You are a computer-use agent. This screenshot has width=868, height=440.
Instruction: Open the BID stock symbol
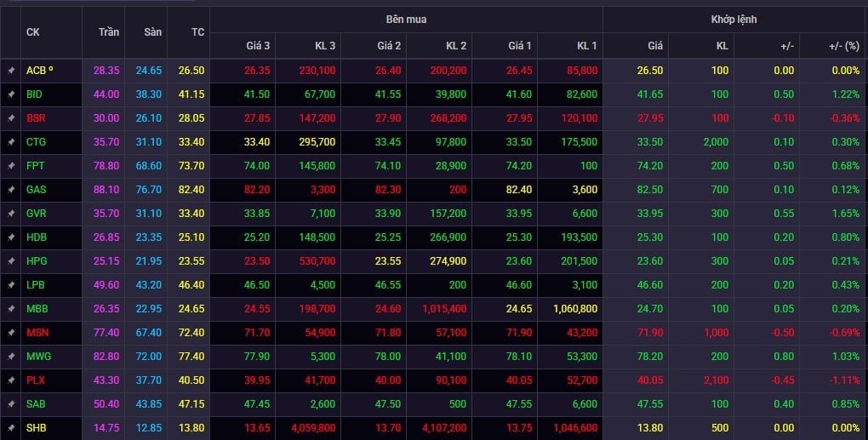point(34,94)
